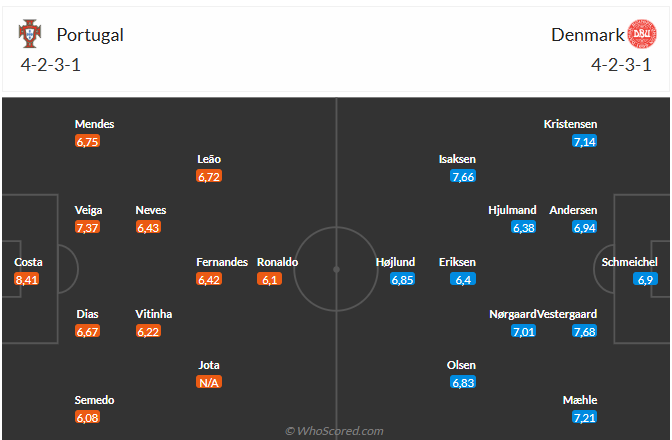Click Ronaldo's 6,1 rating badge

pos(269,279)
